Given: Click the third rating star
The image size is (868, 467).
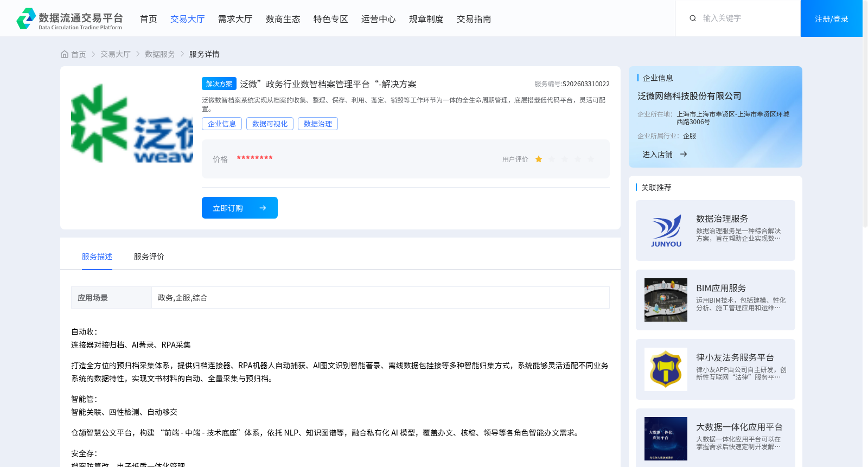Looking at the screenshot, I should [565, 159].
